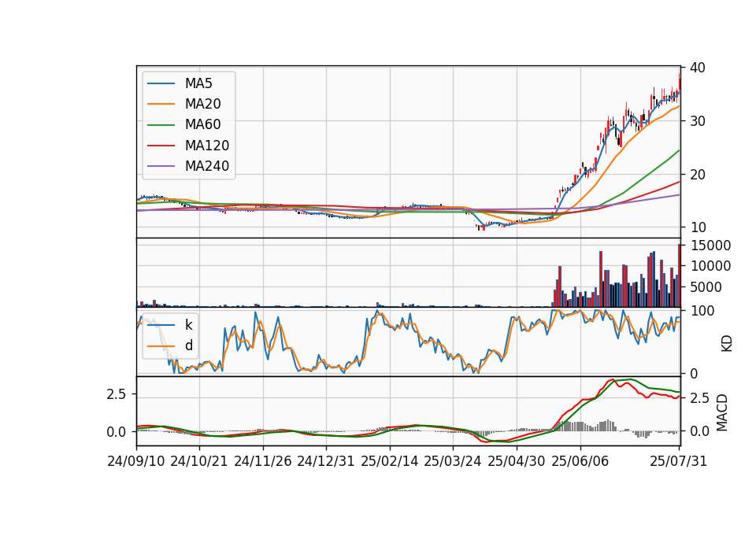Image resolution: width=756 pixels, height=543 pixels.
Task: Click the volume axis value 10000
Action: point(710,266)
